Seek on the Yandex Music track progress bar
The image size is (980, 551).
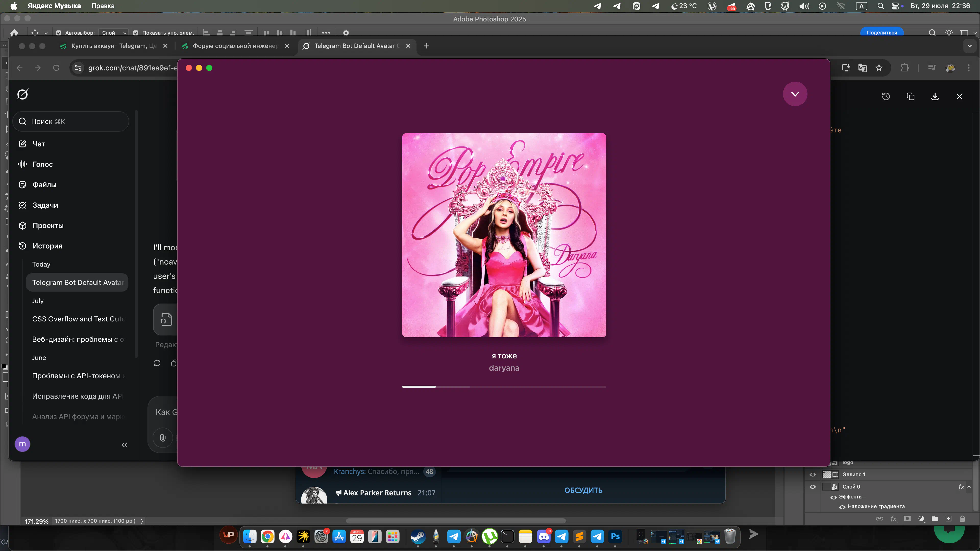(504, 387)
